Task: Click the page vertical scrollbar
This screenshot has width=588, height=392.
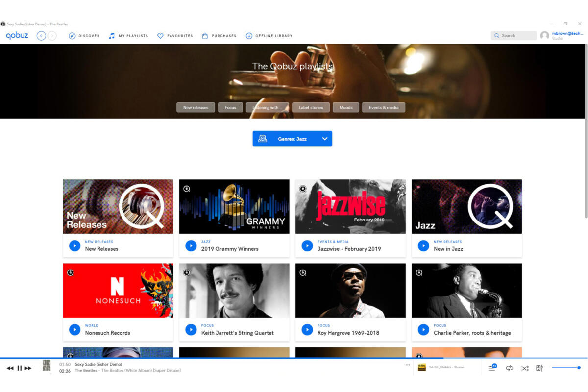Action: point(585,131)
